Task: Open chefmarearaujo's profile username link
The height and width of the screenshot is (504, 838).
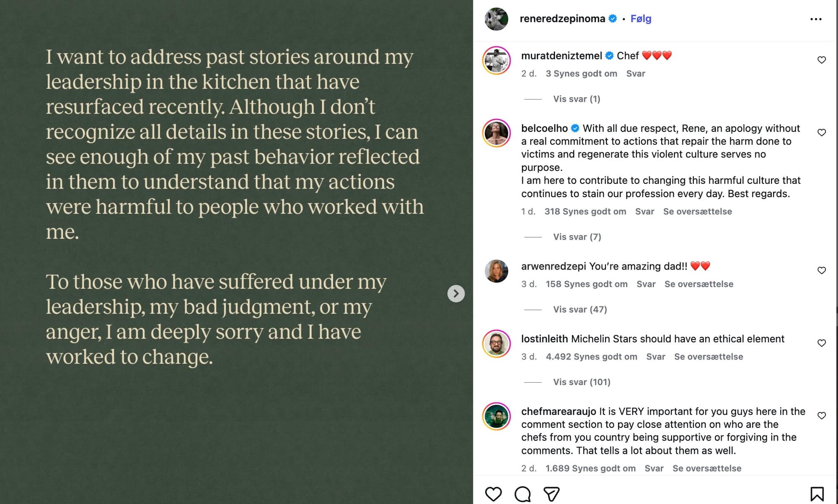Action: [x=558, y=411]
